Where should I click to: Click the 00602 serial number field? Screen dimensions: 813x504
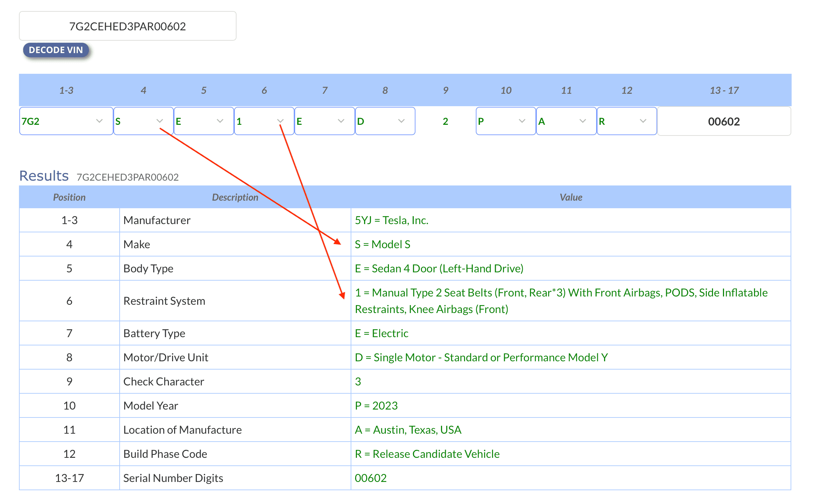click(x=724, y=121)
